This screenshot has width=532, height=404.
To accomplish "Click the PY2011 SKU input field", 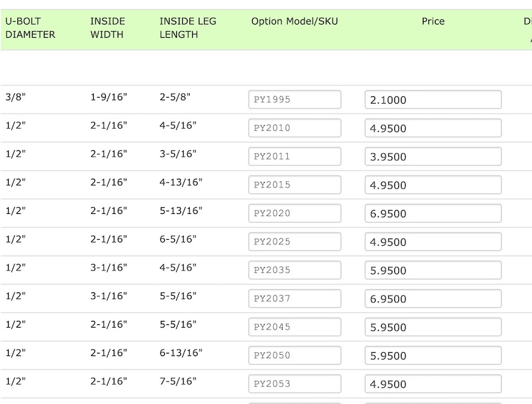I will pyautogui.click(x=295, y=157).
